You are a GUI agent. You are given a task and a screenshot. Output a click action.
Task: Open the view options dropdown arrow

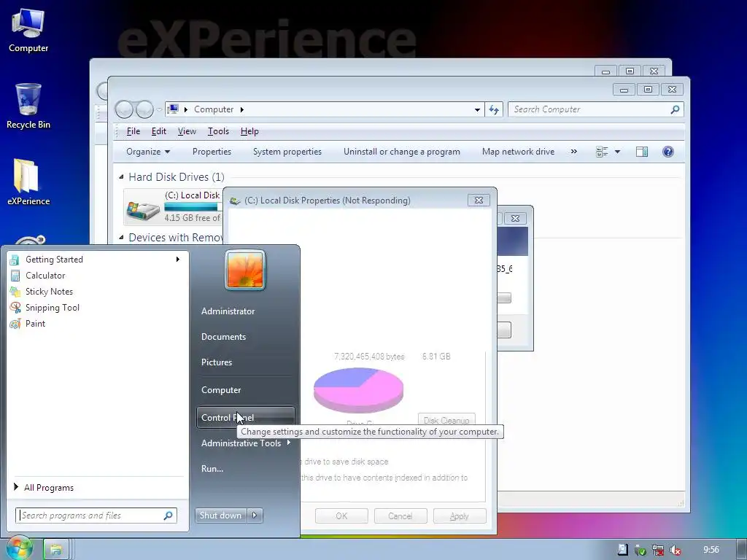click(x=617, y=152)
